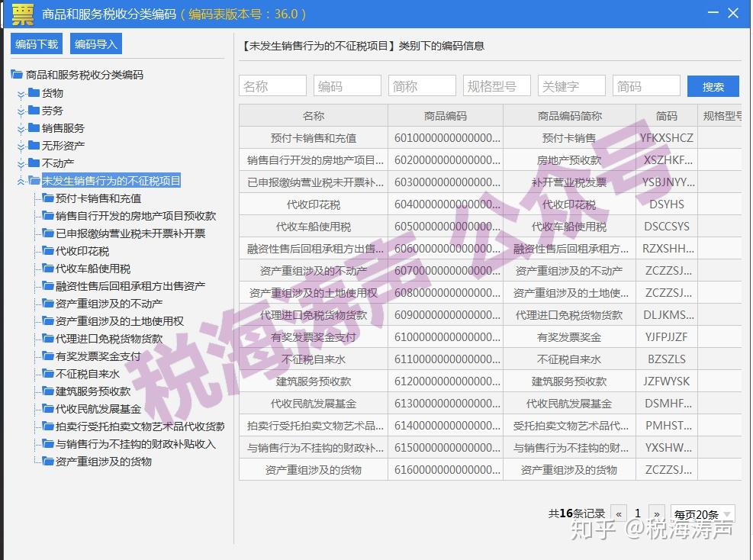Focus the 简码 search field
This screenshot has height=560, width=753.
click(646, 86)
